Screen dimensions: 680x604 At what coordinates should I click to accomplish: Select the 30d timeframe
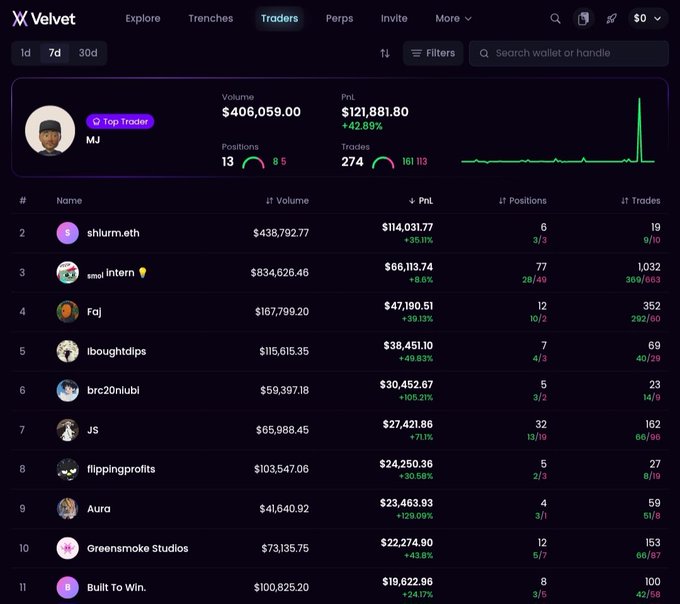[x=88, y=53]
